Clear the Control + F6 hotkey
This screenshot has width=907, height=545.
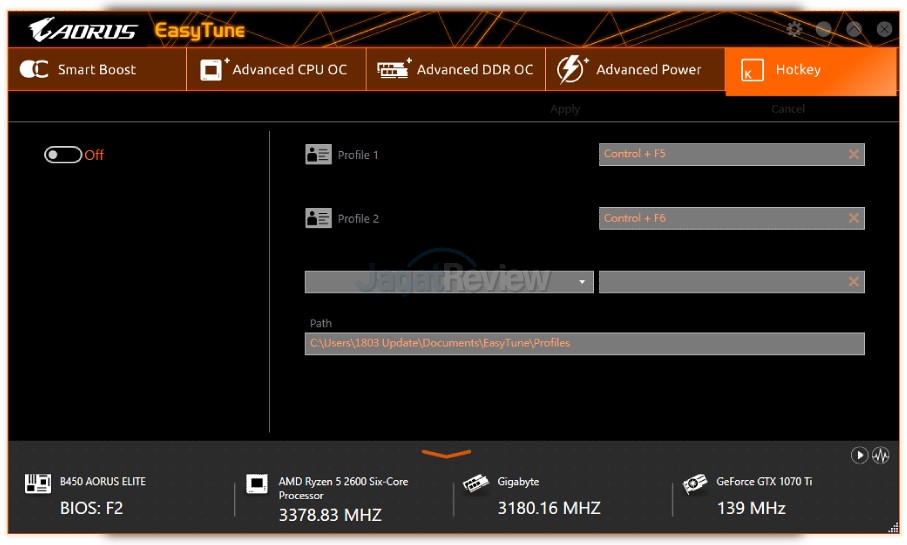tap(853, 218)
